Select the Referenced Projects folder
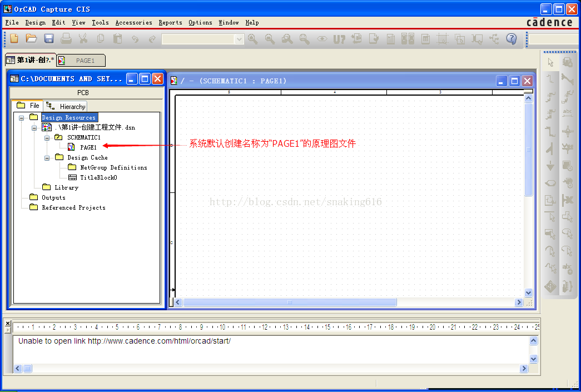The width and height of the screenshot is (581, 392). pos(73,207)
